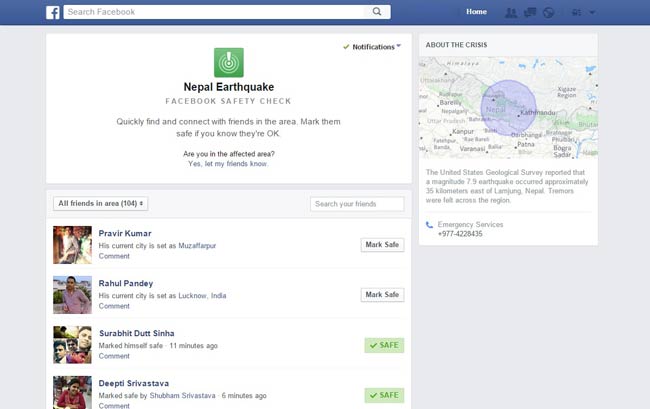Open the account menu arrow in top bar
The image size is (650, 409).
point(593,13)
